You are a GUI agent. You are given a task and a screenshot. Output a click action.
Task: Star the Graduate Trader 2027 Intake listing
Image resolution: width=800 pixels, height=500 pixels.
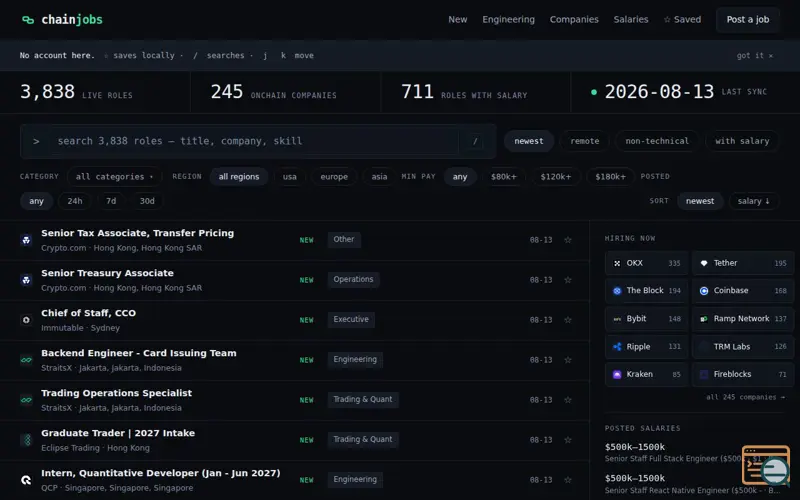click(568, 440)
